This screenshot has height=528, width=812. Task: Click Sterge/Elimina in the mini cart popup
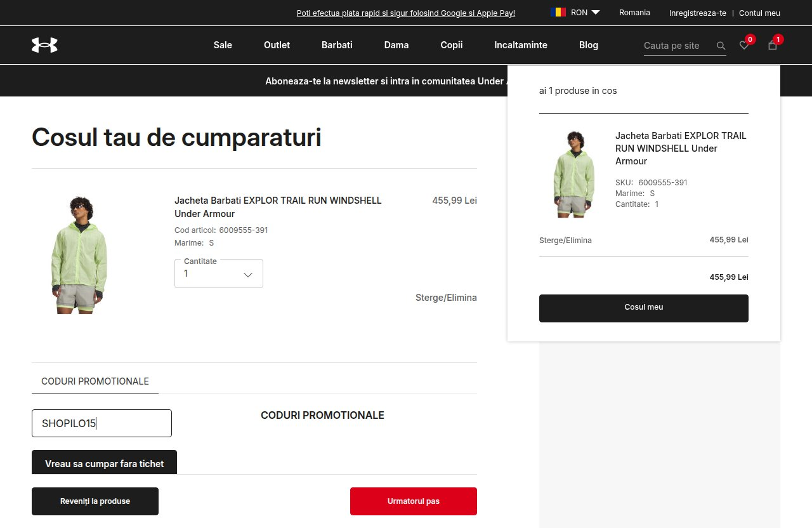click(x=565, y=241)
